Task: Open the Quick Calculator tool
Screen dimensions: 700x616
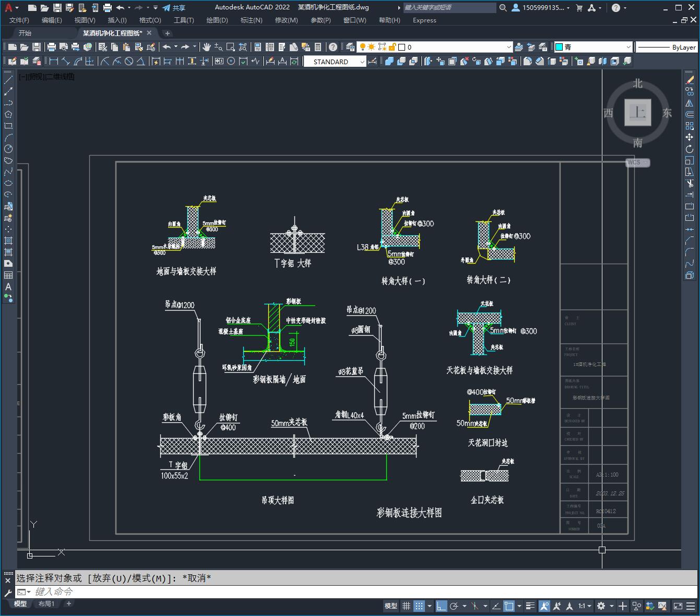Action: [x=318, y=47]
